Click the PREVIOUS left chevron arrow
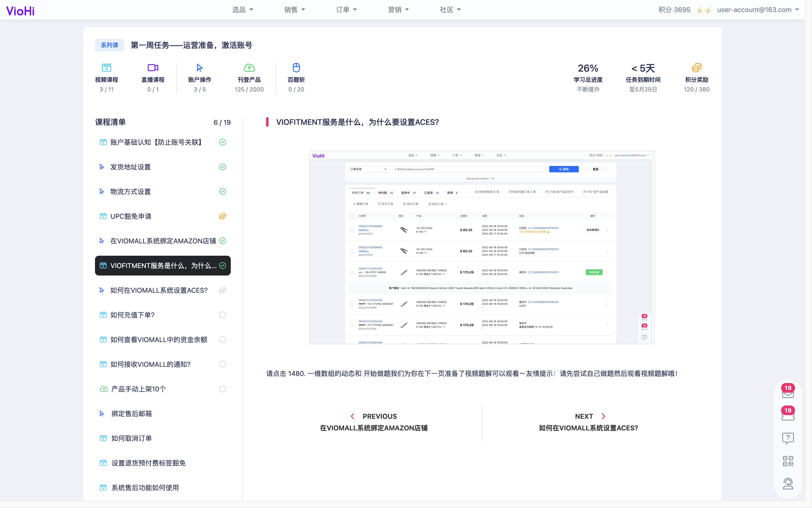 [352, 416]
